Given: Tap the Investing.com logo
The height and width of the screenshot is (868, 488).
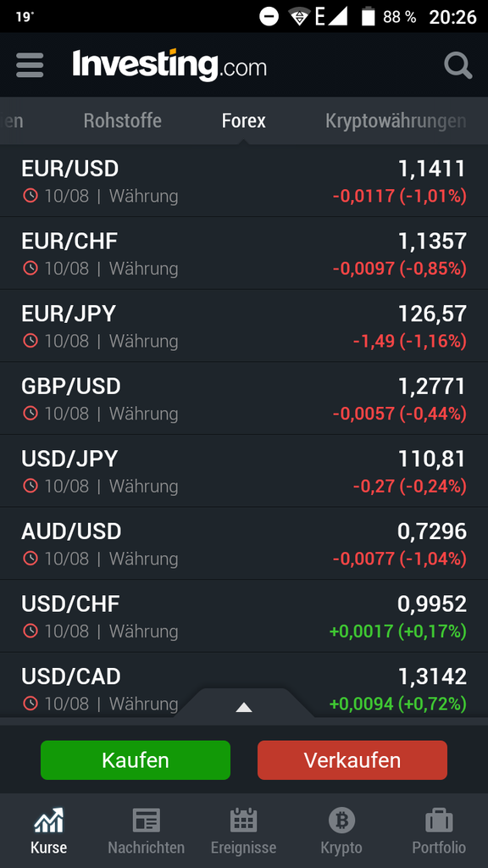Looking at the screenshot, I should pyautogui.click(x=169, y=64).
